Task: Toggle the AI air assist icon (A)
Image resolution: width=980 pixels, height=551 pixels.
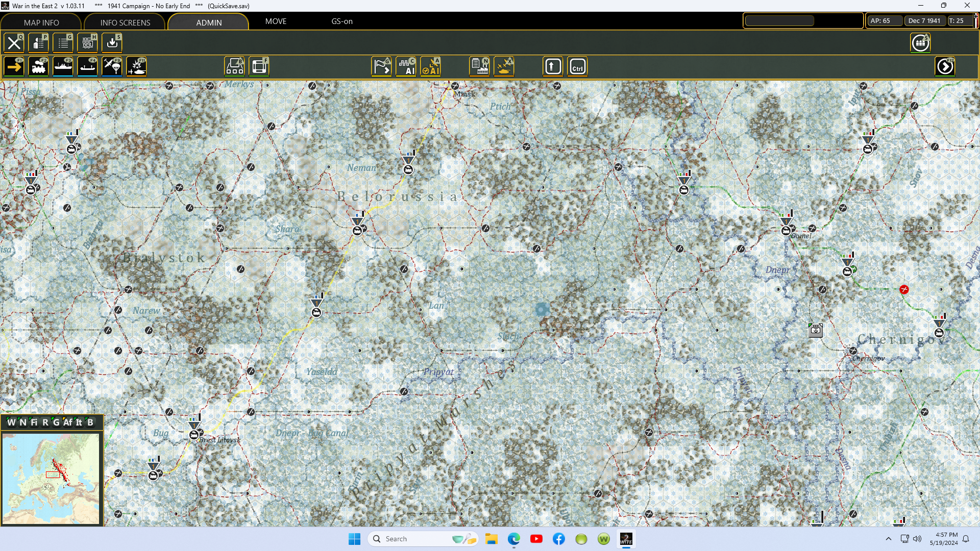Action: [x=431, y=67]
